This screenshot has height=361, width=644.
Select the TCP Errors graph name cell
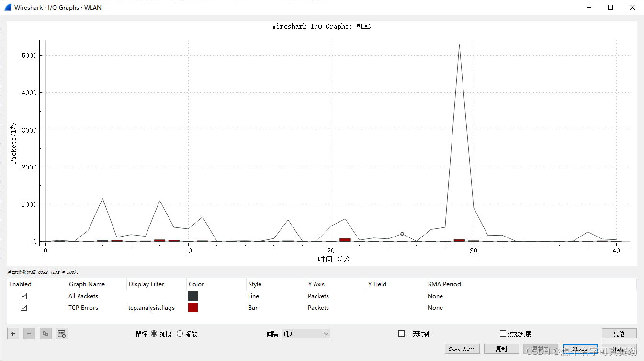[83, 308]
